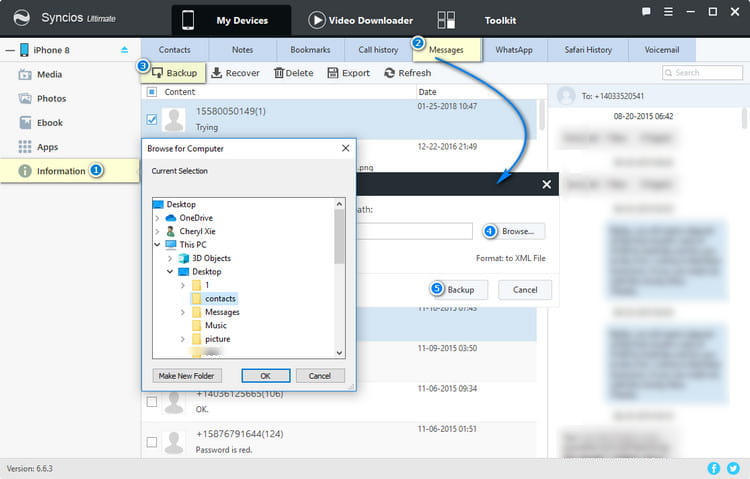Select the +15876791644(124) conversation text
Image resolution: width=750 pixels, height=479 pixels.
[x=240, y=434]
